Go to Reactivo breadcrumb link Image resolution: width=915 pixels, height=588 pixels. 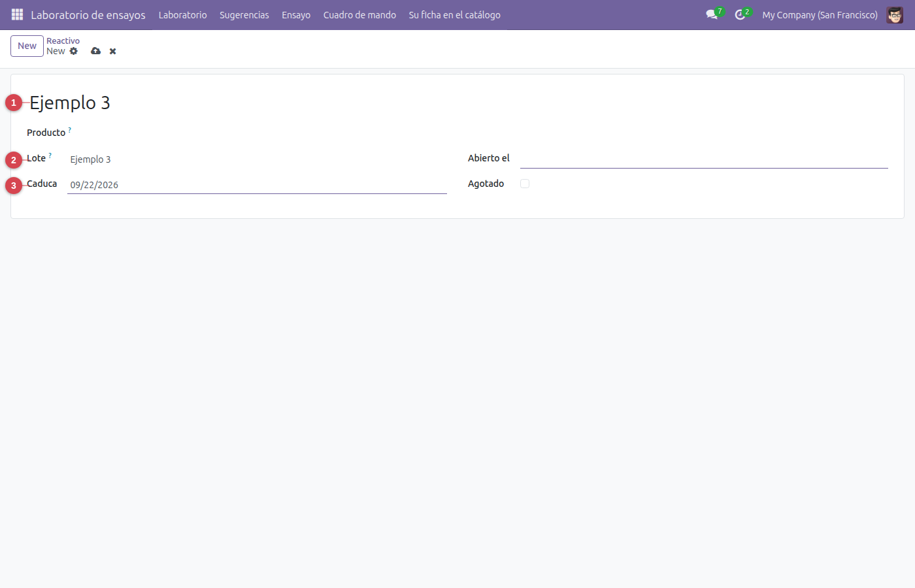[63, 41]
